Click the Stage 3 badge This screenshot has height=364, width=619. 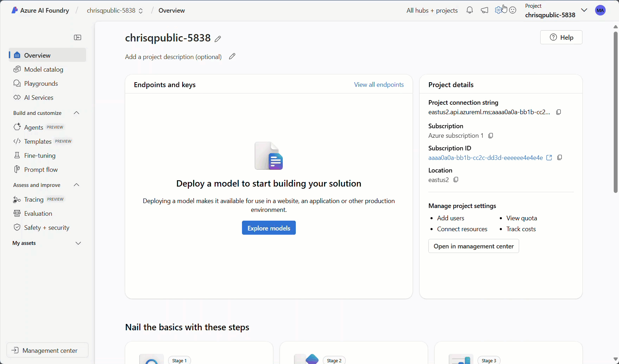coord(489,360)
